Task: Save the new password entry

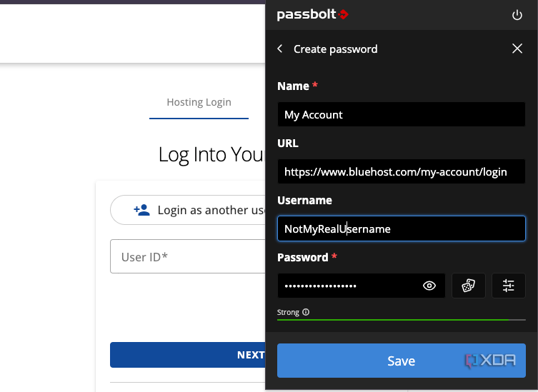Action: (401, 361)
